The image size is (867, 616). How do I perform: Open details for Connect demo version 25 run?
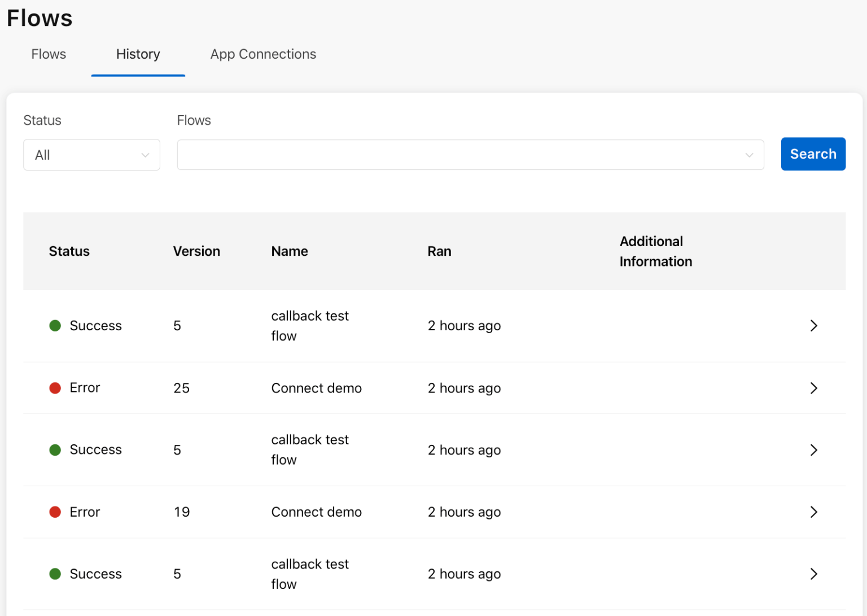[x=813, y=388]
